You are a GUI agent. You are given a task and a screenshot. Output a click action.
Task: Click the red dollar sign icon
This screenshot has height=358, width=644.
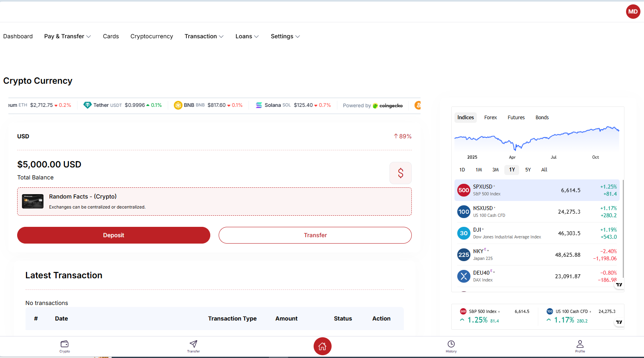(x=400, y=173)
